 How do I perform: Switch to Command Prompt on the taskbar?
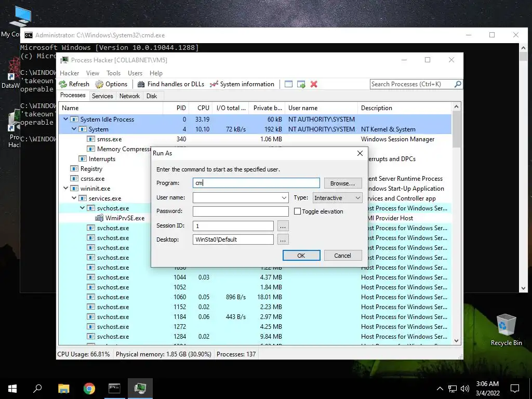[x=114, y=389]
